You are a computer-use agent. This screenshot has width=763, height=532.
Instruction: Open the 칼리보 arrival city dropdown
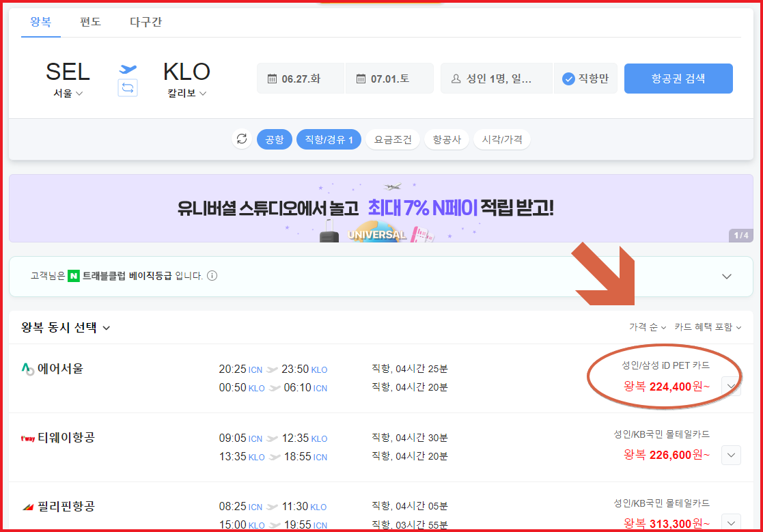[187, 94]
